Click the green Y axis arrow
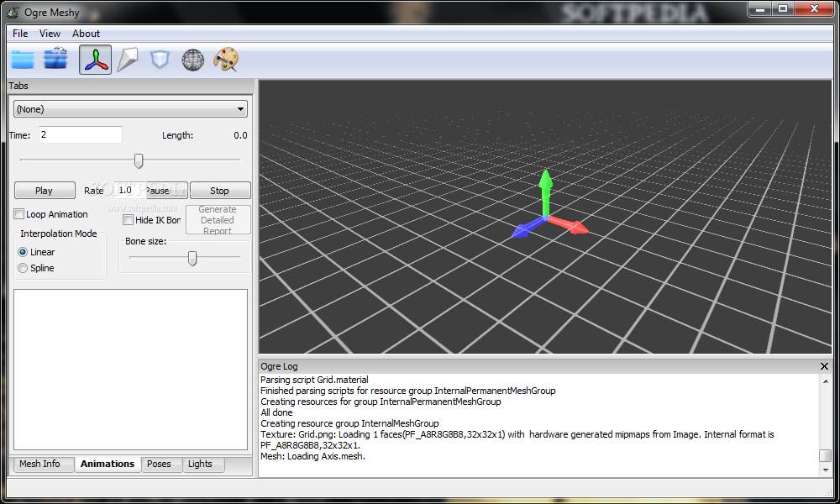Screen dimensions: 840x504 click(x=545, y=192)
